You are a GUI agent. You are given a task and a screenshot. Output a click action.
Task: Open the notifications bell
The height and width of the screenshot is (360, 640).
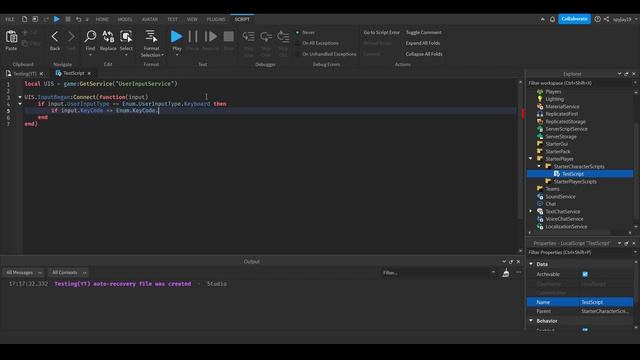[552, 19]
